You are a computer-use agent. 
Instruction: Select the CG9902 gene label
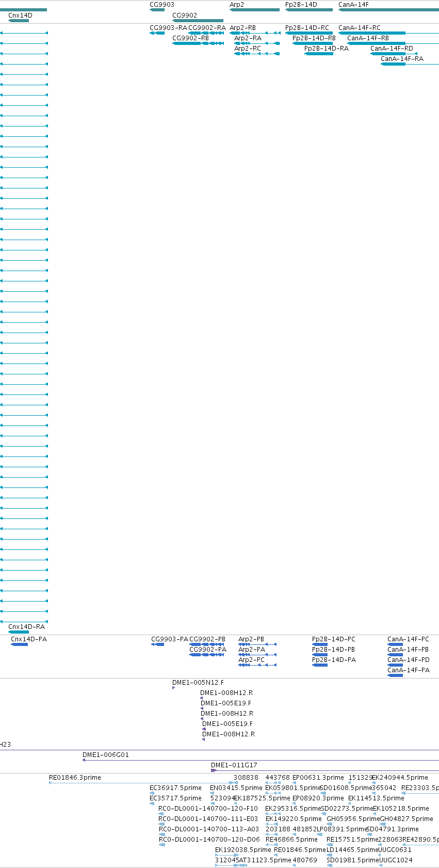(185, 15)
